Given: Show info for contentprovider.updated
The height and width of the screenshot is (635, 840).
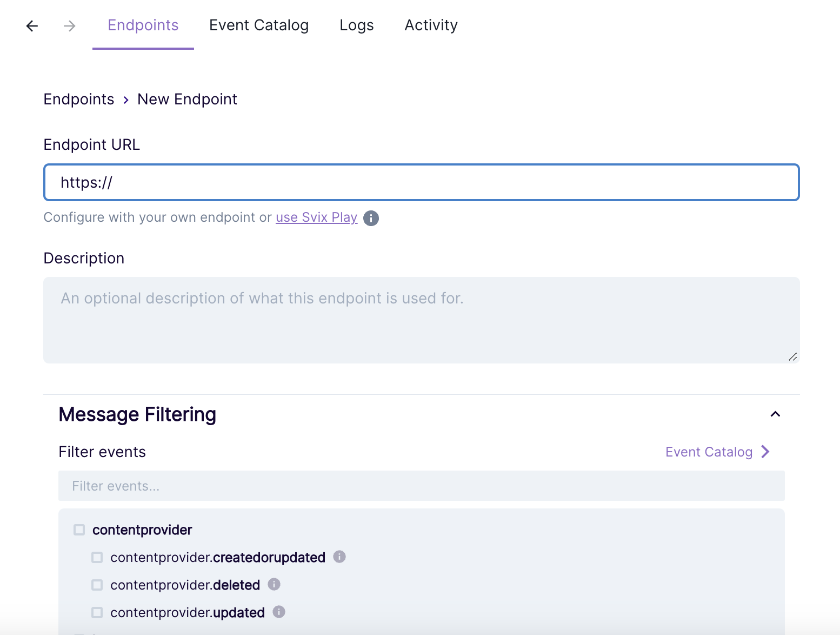Looking at the screenshot, I should [x=279, y=612].
